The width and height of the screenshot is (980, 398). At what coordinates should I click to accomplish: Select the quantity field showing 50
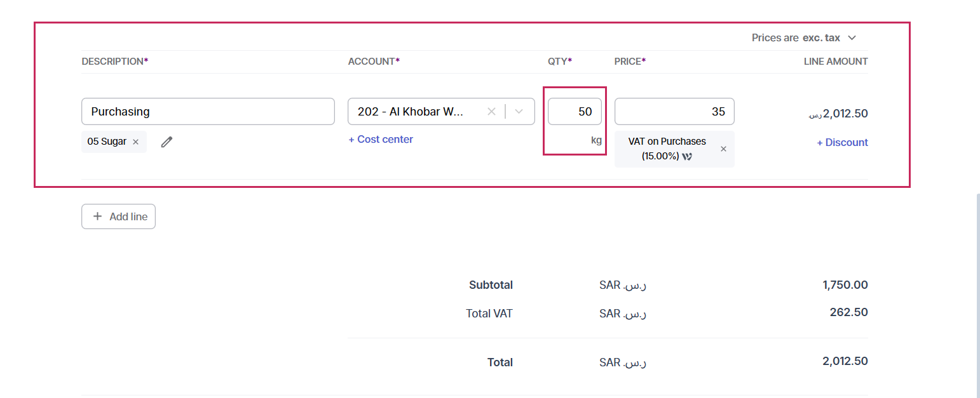(x=575, y=112)
